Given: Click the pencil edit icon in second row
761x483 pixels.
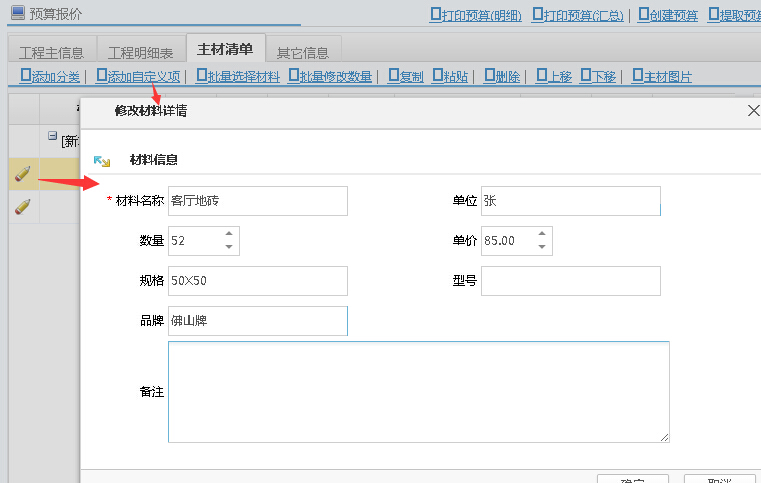Looking at the screenshot, I should tap(22, 207).
